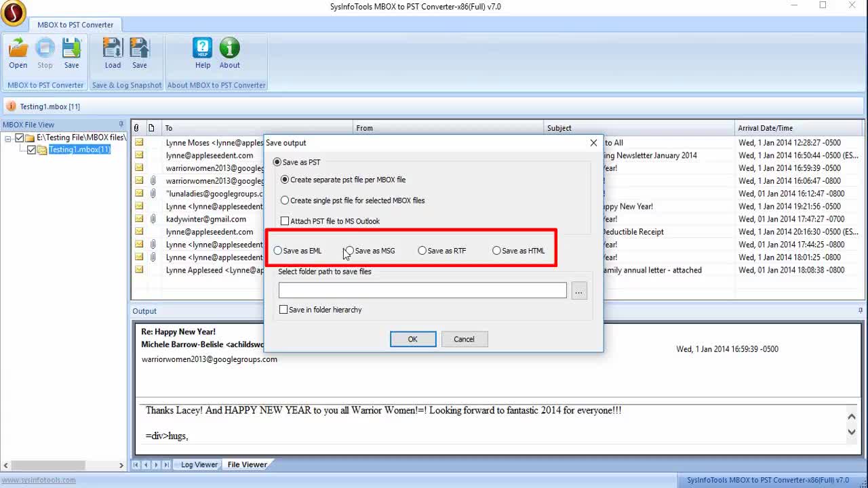
Task: Sort by the From column header
Action: pyautogui.click(x=449, y=127)
